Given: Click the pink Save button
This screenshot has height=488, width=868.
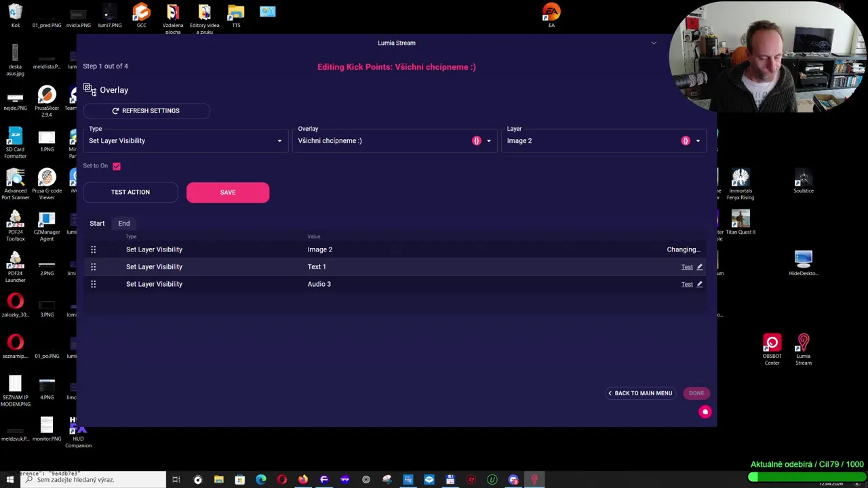Looking at the screenshot, I should click(x=228, y=192).
